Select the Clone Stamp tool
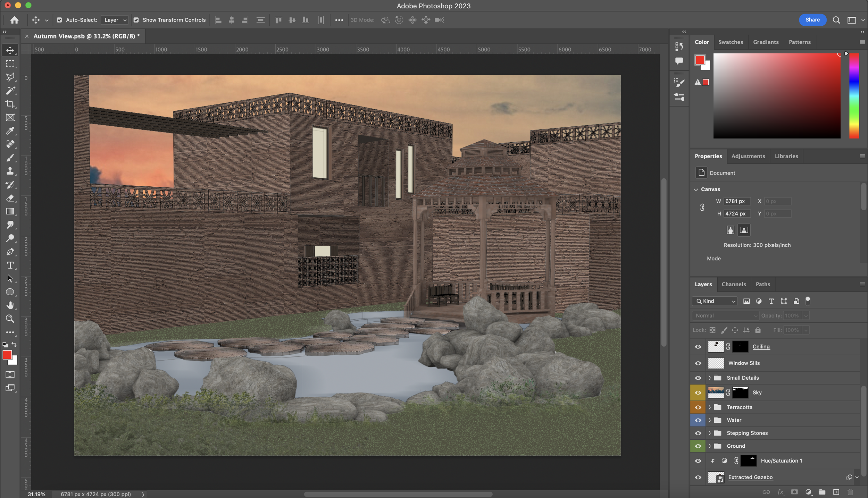 point(10,171)
